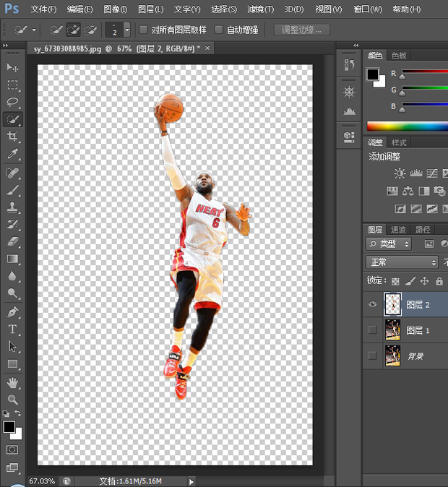This screenshot has width=448, height=487.
Task: Open the foreground color swatch in toolbox
Action: pos(9,427)
